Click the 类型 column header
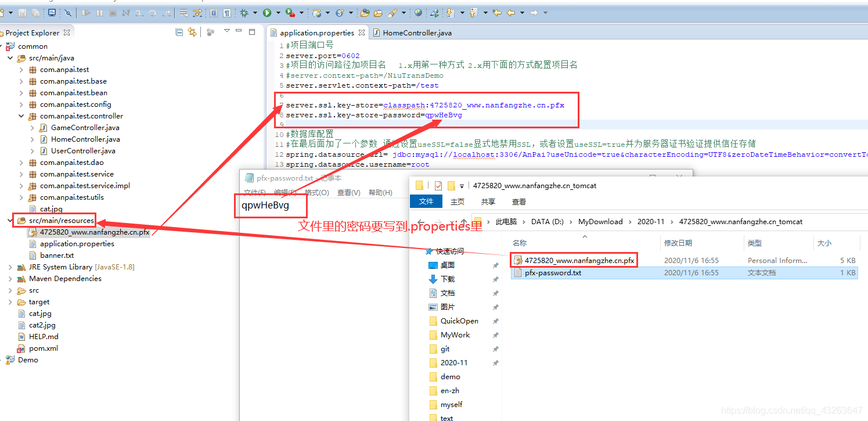The width and height of the screenshot is (868, 421). coord(754,243)
